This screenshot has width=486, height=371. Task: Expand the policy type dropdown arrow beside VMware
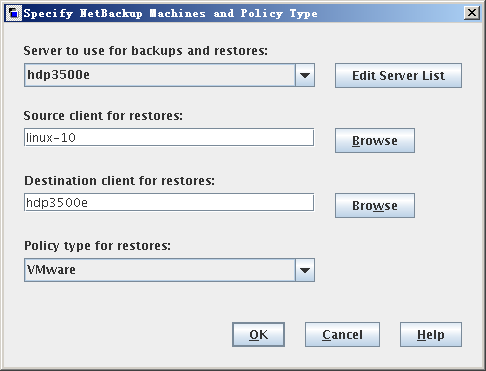click(305, 270)
